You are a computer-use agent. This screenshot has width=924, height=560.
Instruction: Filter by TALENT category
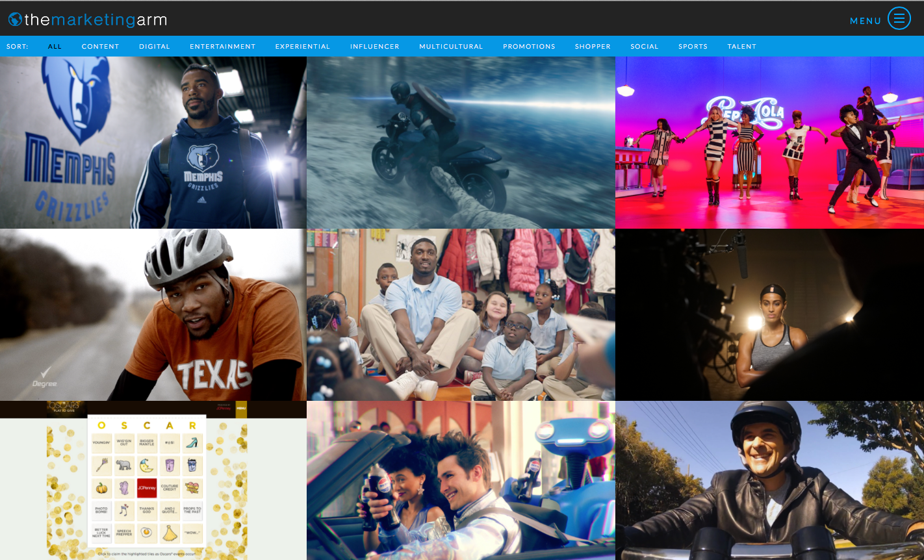[742, 47]
